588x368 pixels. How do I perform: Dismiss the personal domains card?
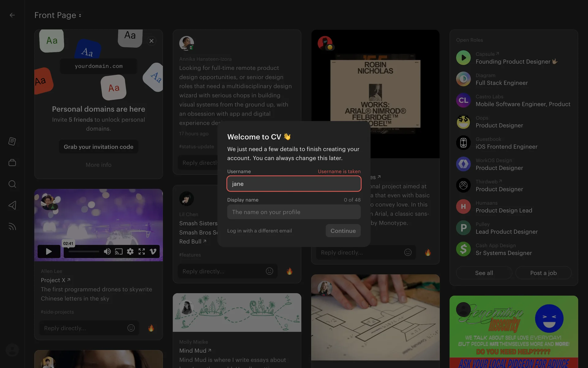[x=151, y=41]
